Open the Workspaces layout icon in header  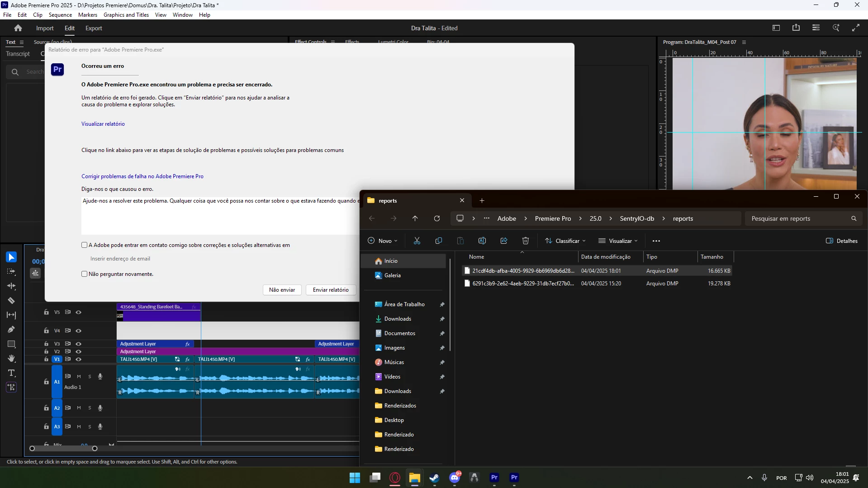pyautogui.click(x=776, y=28)
